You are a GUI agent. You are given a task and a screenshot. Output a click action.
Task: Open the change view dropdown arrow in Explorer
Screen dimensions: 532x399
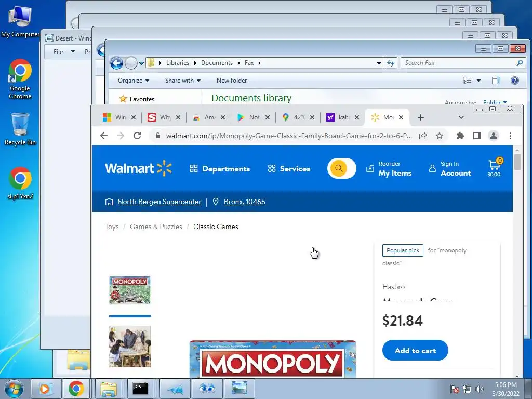pyautogui.click(x=478, y=81)
